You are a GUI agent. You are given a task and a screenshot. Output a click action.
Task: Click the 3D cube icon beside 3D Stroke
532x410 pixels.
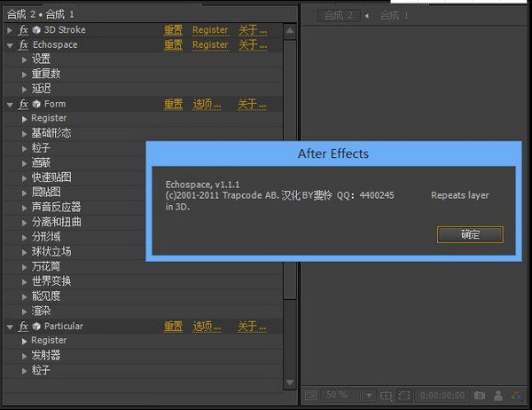coord(36,30)
